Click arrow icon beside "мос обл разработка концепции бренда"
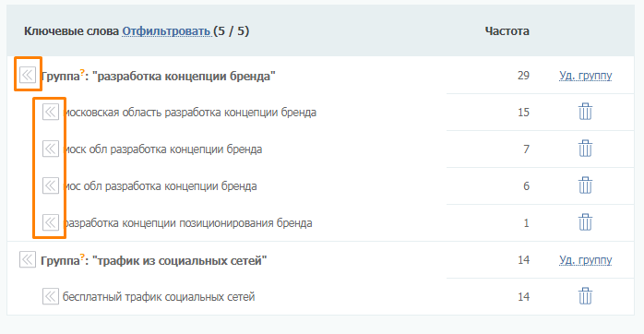This screenshot has height=334, width=644. pyautogui.click(x=51, y=185)
